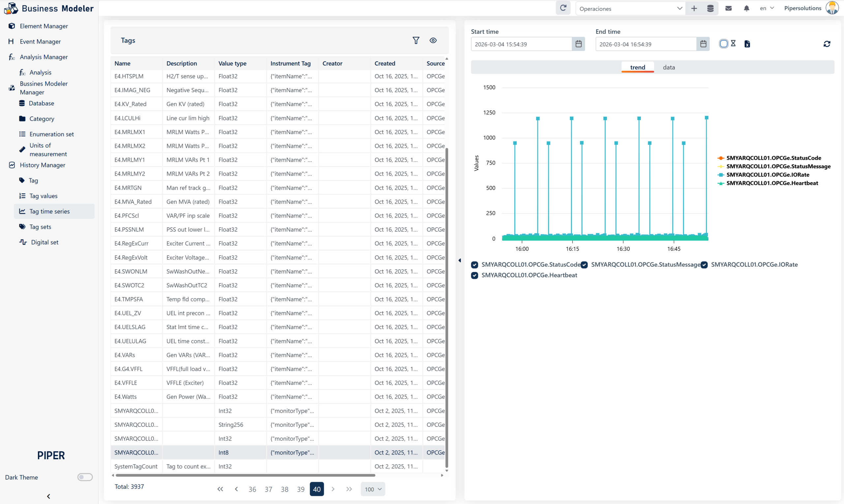
Task: Open the page size 100 dropdown
Action: pos(373,489)
